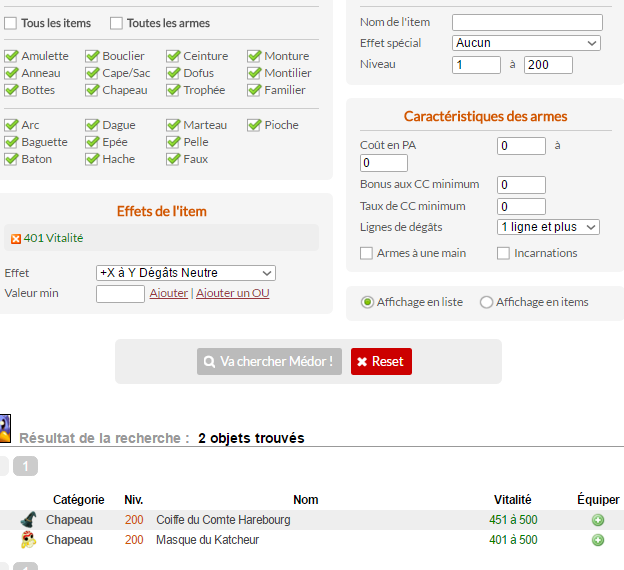
Task: Click the hat icon beside Coiffe du Comte Harebourg
Action: tap(28, 520)
